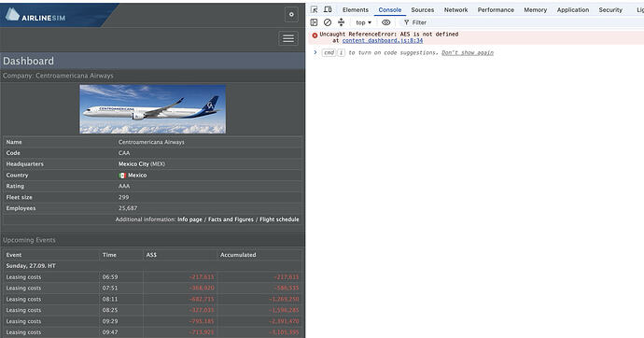Click the Name value Centroamericana Airways
This screenshot has height=338, width=644.
151,142
